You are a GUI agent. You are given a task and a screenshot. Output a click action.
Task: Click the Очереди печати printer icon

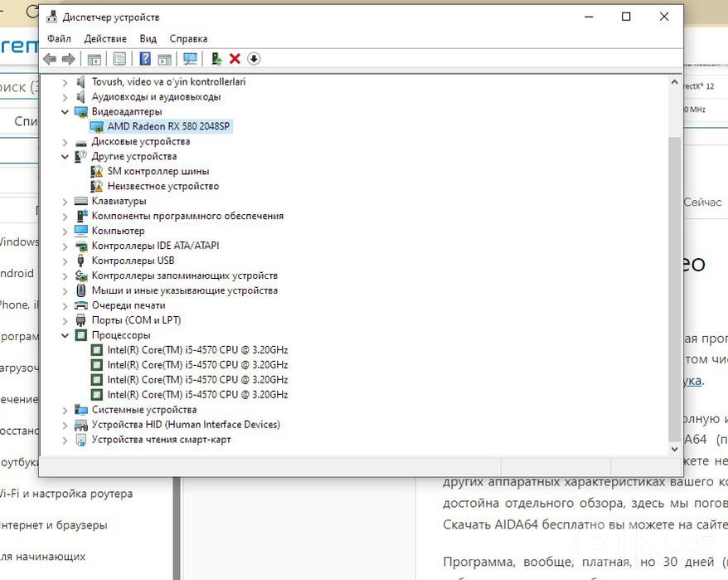(x=80, y=305)
